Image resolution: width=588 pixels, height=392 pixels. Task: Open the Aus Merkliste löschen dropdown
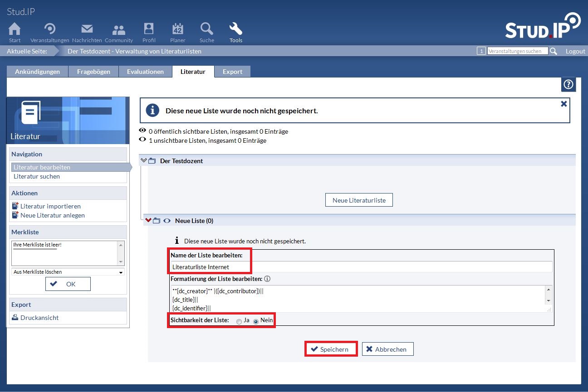pos(68,272)
